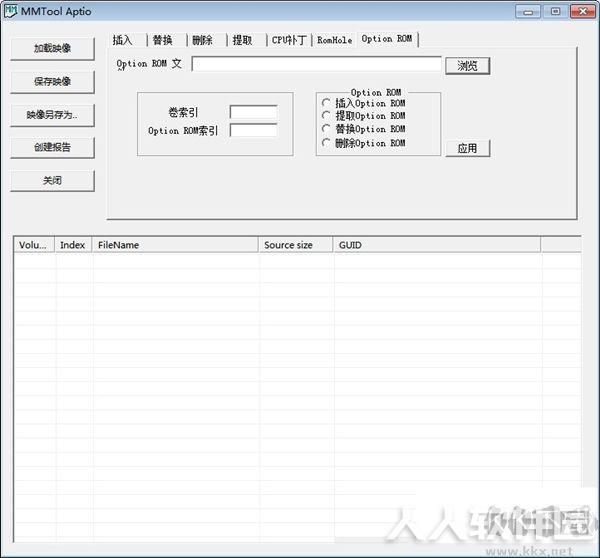Sort list by the FileName column header
The image size is (600, 558).
[175, 245]
